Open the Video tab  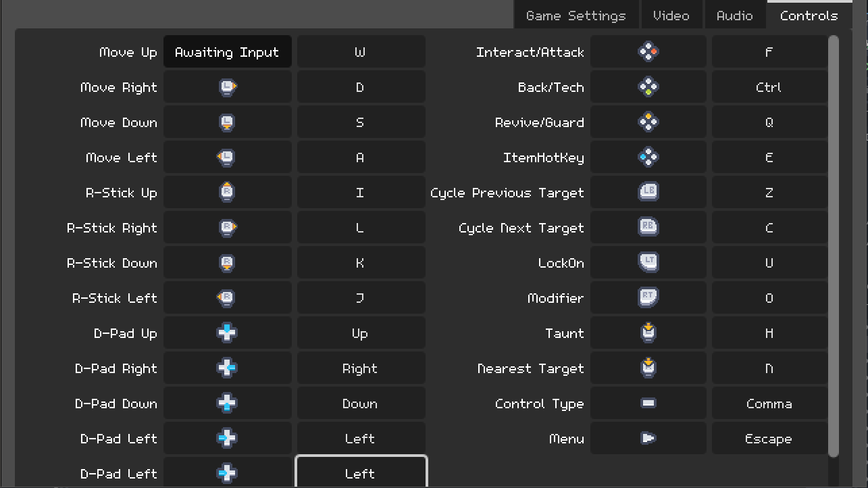(671, 16)
